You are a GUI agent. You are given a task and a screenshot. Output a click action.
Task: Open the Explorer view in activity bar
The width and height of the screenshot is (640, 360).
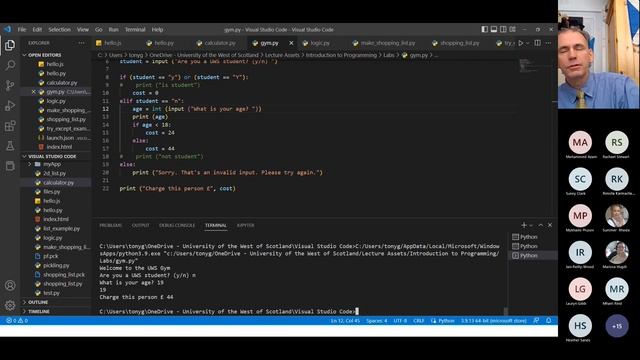[10, 45]
